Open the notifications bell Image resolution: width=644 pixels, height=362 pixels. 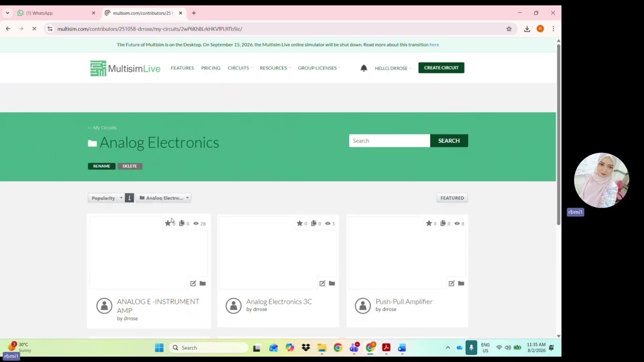pos(364,68)
